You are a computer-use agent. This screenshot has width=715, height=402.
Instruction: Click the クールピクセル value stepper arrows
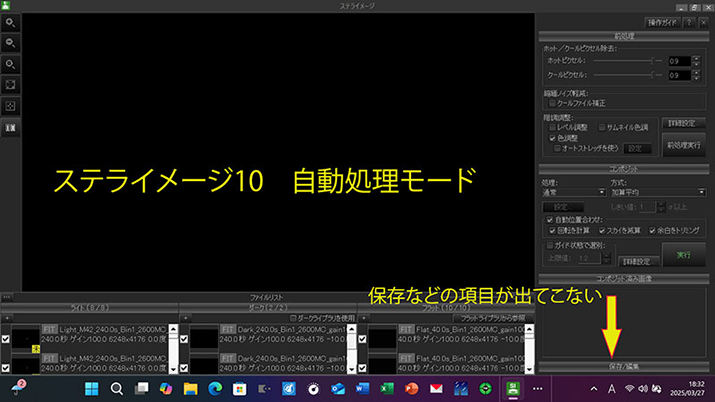pos(696,76)
